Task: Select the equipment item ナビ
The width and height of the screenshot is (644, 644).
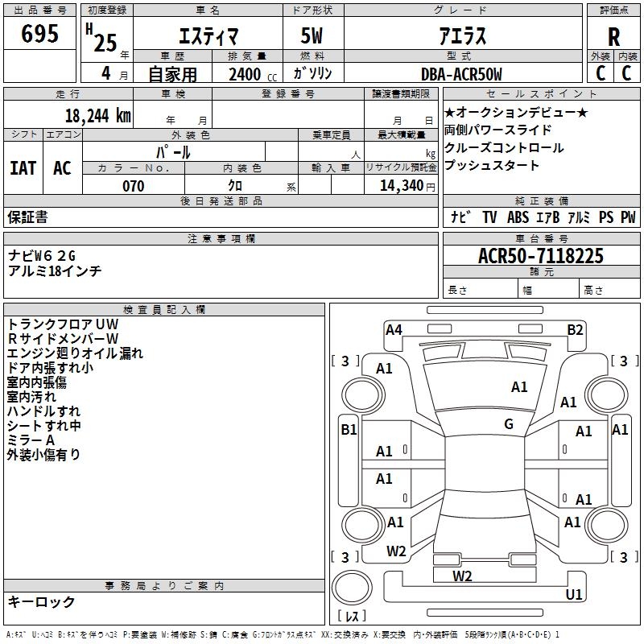Action: coord(460,217)
